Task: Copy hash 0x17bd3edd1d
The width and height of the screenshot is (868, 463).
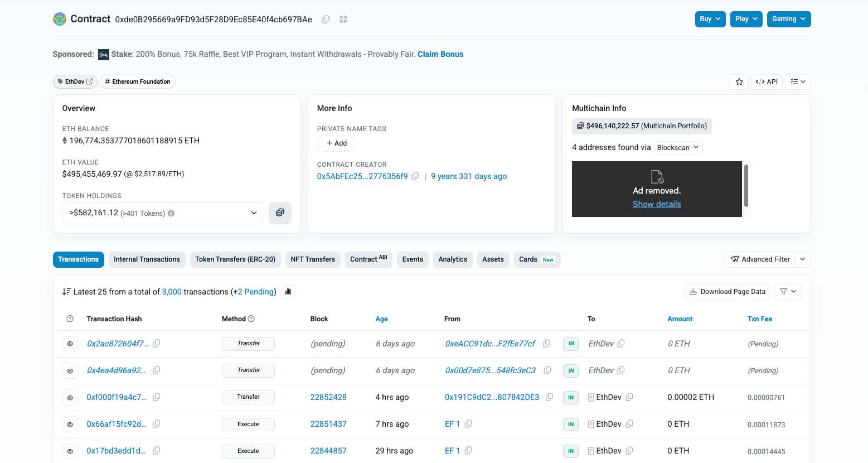Action: click(157, 451)
